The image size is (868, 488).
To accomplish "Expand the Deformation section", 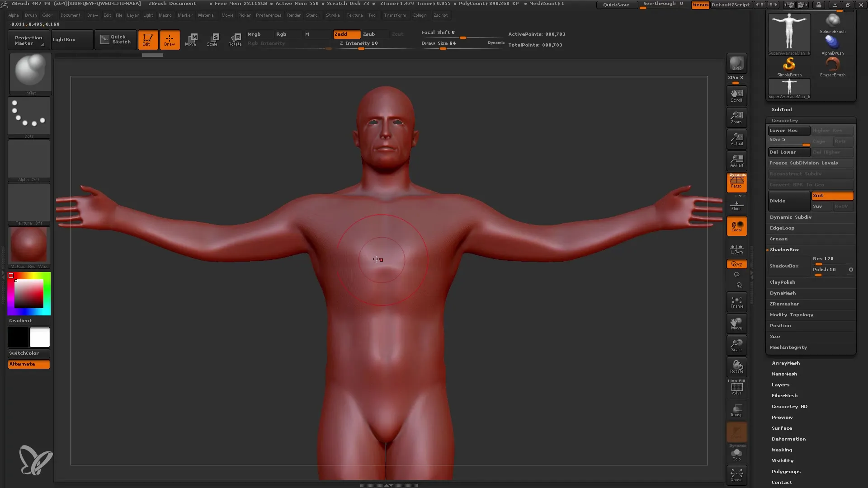I will [788, 439].
